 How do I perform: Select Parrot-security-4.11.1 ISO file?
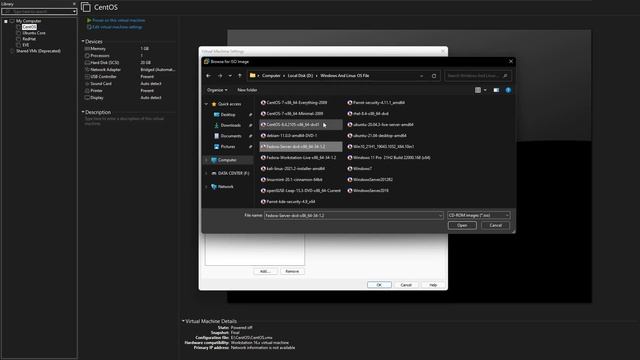pyautogui.click(x=376, y=103)
